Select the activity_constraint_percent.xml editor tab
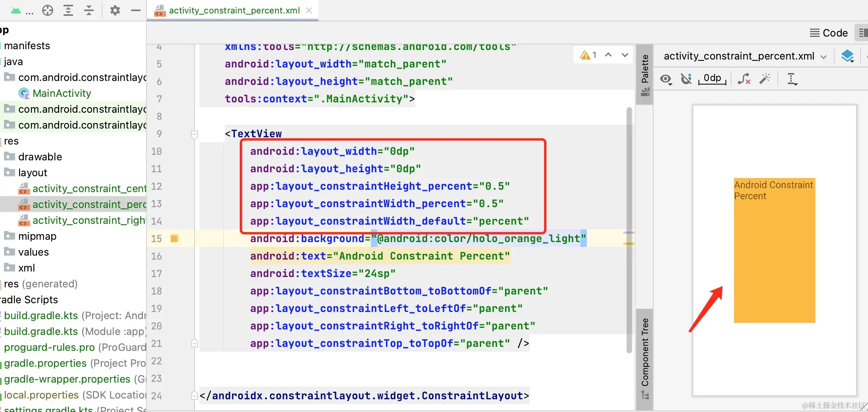Viewport: 868px width, 412px height. [234, 11]
